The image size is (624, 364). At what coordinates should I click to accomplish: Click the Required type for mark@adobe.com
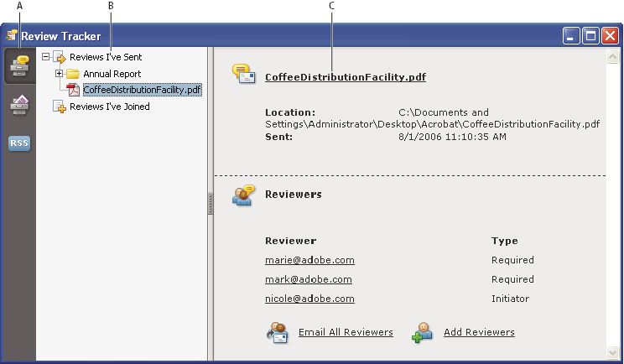512,279
